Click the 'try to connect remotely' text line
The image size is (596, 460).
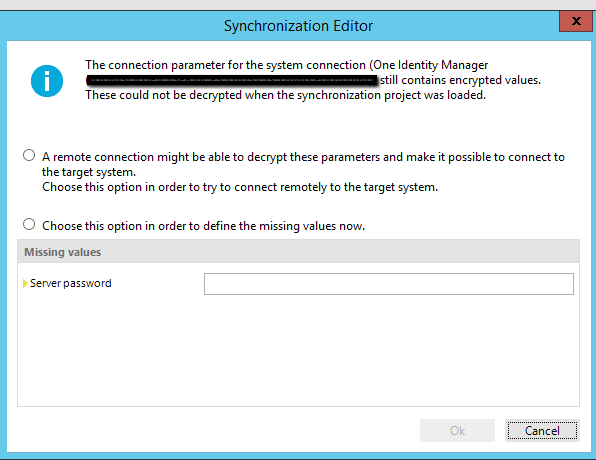coord(240,187)
